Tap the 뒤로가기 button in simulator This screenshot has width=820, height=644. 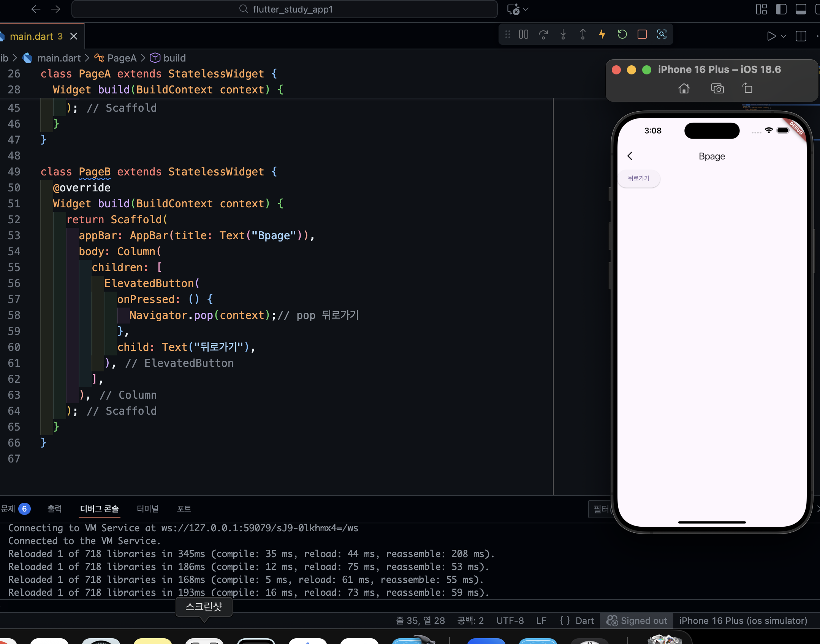639,178
